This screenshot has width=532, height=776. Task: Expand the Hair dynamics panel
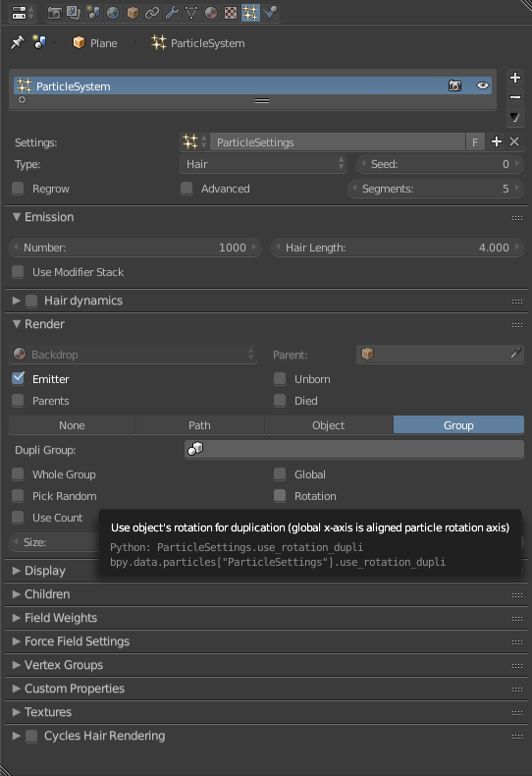[x=17, y=301]
